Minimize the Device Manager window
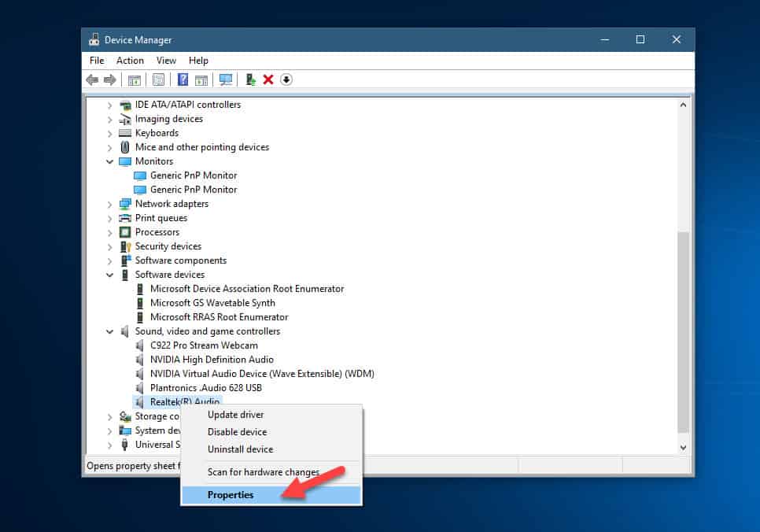Viewport: 760px width, 532px height. point(604,39)
